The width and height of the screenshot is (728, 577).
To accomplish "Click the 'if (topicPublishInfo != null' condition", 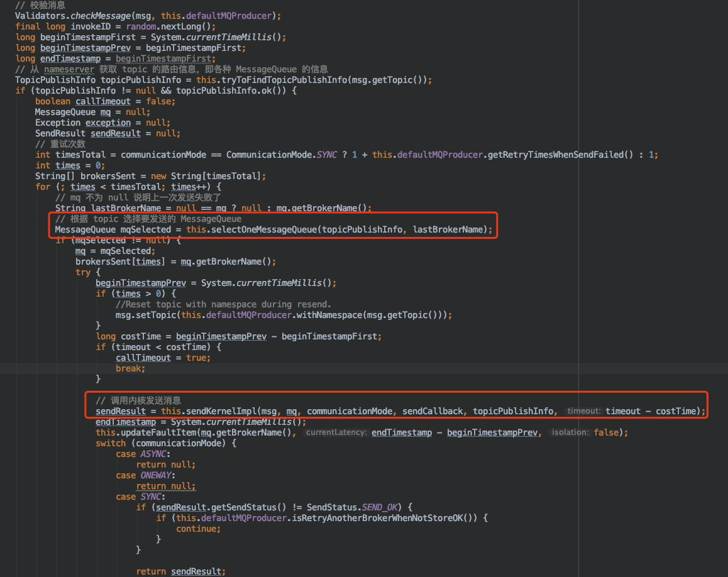I will point(155,91).
